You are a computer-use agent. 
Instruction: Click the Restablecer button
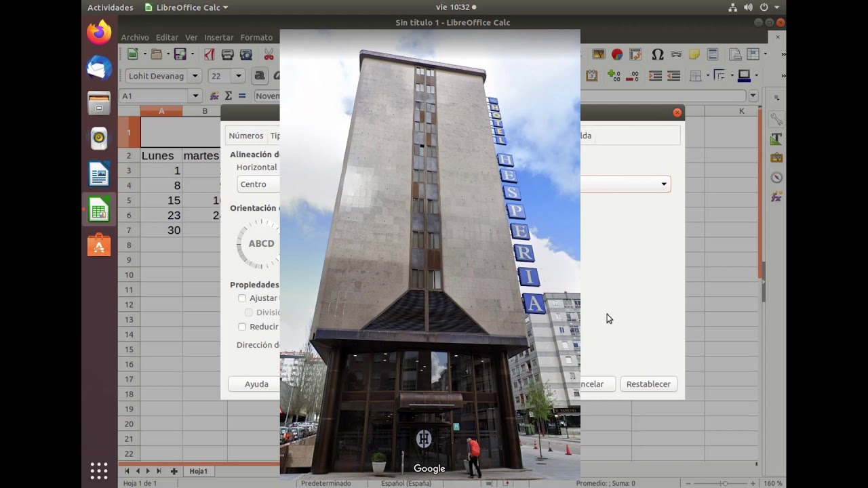(x=648, y=384)
